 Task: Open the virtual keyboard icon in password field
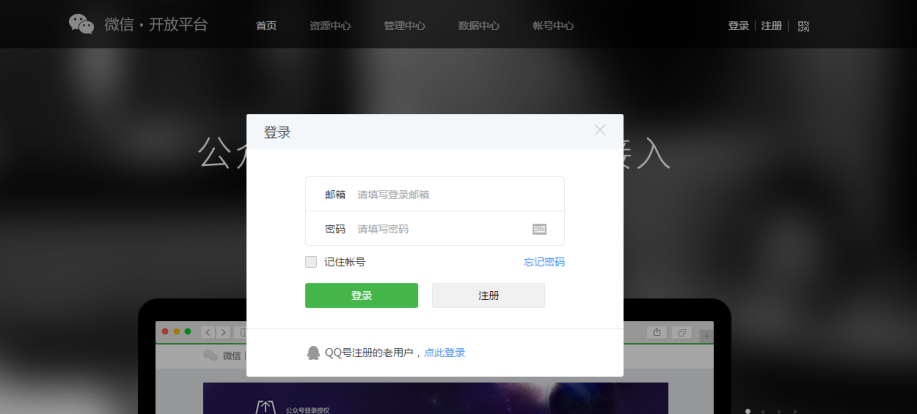(x=539, y=229)
